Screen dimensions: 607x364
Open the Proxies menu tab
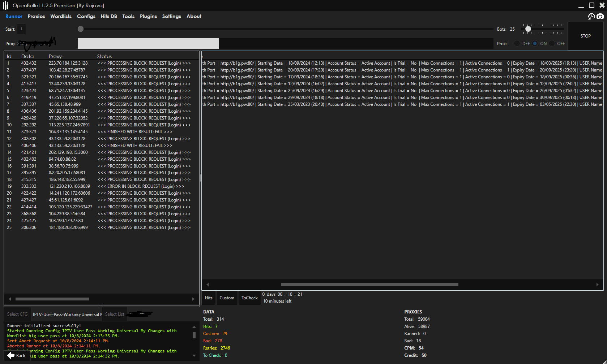click(x=36, y=16)
